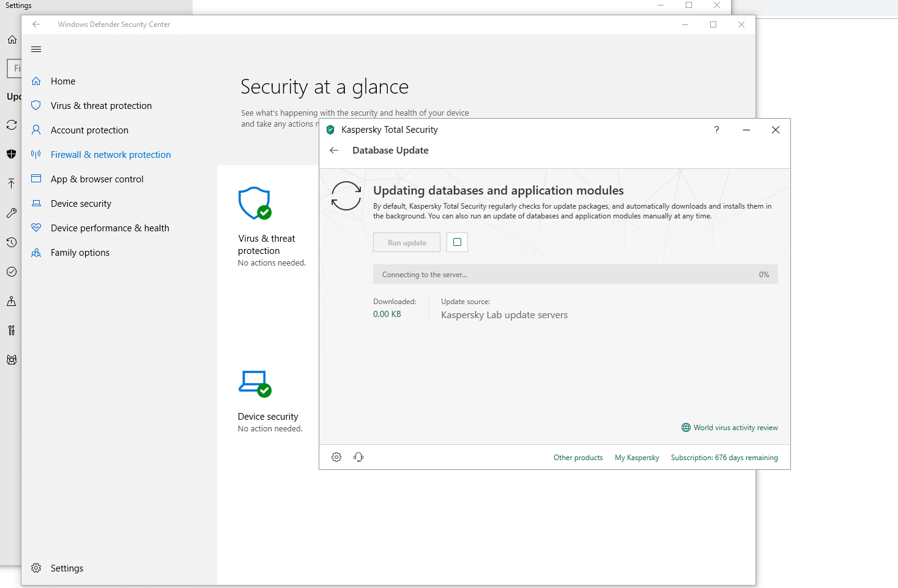
Task: Click the Run update button
Action: pyautogui.click(x=407, y=242)
